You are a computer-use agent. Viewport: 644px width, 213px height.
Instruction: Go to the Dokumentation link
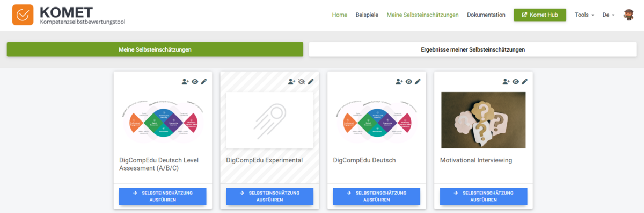point(486,15)
